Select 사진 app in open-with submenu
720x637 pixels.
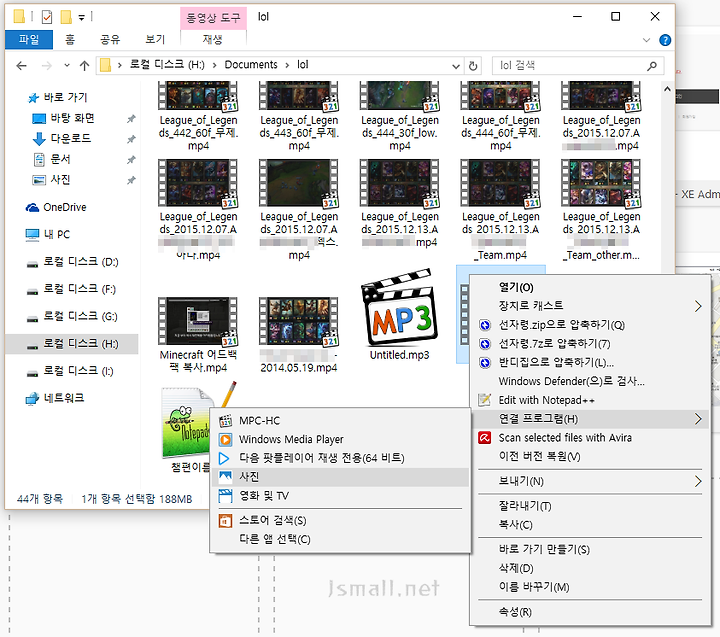(340, 477)
